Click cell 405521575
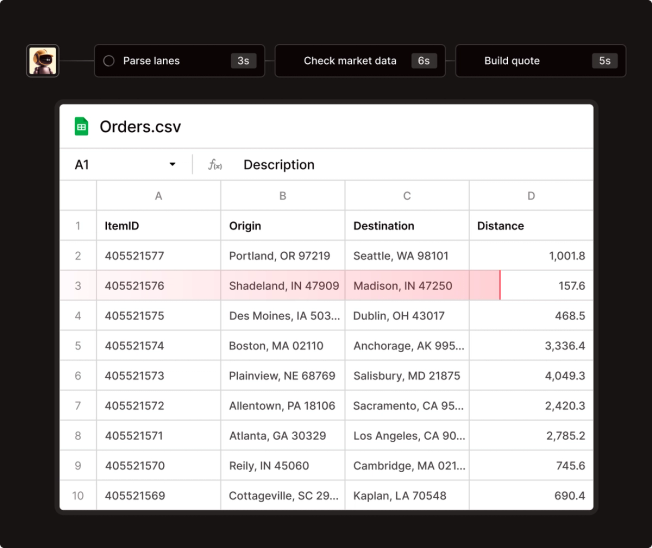The image size is (652, 548). 158,316
